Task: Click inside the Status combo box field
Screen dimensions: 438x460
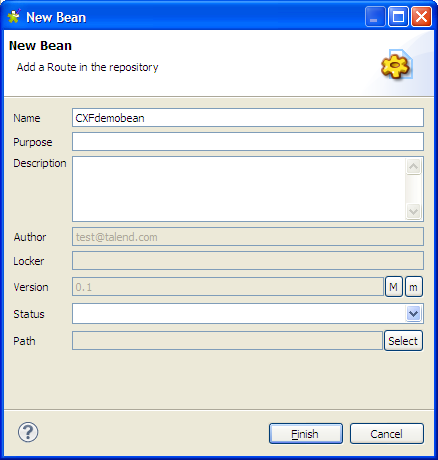Action: click(239, 313)
